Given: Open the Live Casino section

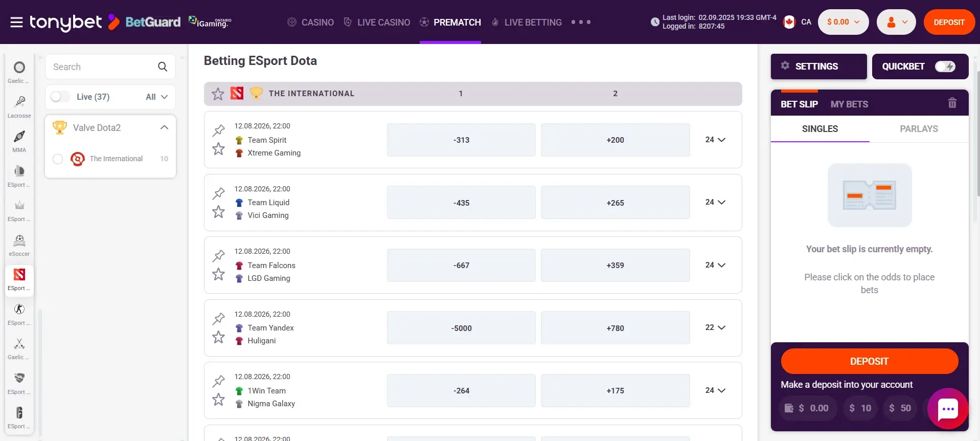Looking at the screenshot, I should pyautogui.click(x=377, y=22).
